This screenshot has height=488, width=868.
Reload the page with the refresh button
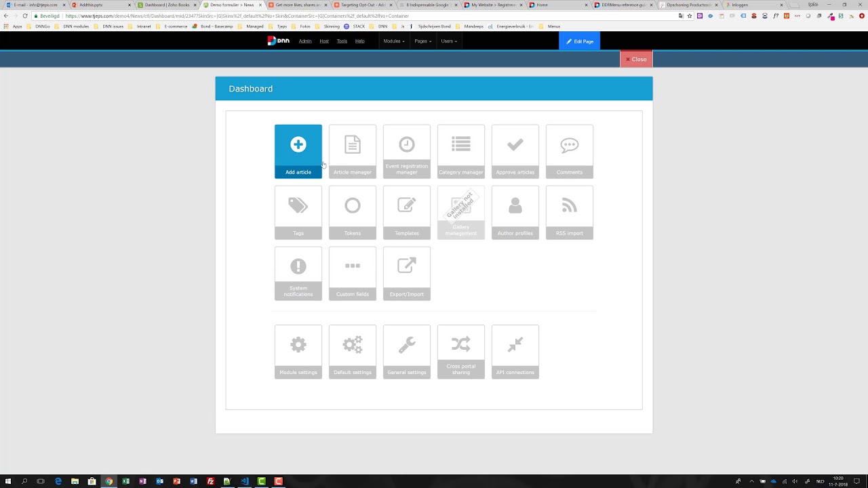25,16
